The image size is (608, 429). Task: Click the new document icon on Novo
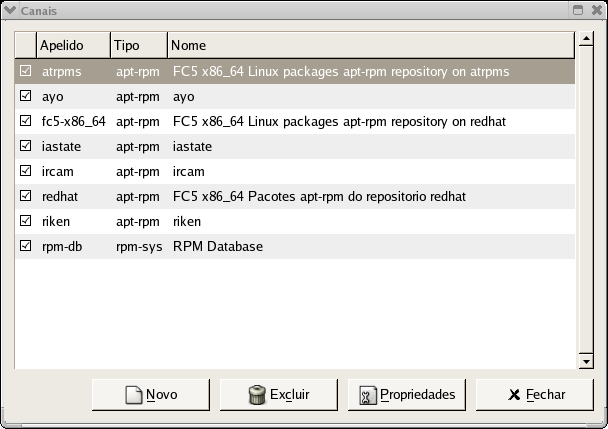click(134, 395)
